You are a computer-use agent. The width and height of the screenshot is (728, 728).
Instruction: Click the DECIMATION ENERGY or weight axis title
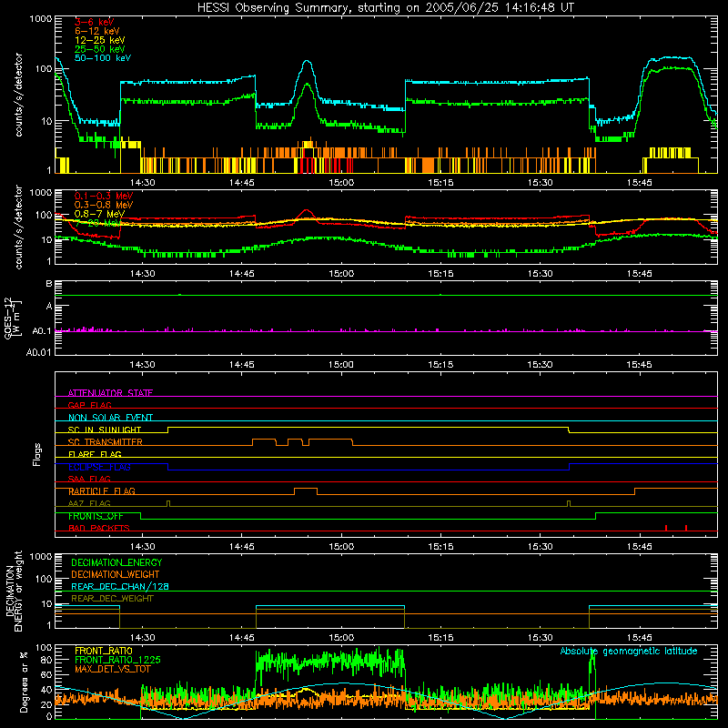point(14,591)
